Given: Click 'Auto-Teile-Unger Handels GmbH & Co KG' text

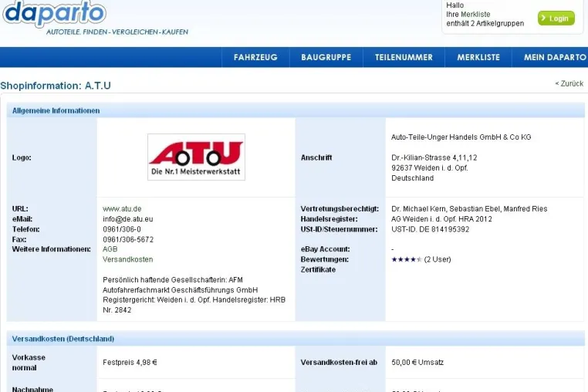Looking at the screenshot, I should 461,137.
